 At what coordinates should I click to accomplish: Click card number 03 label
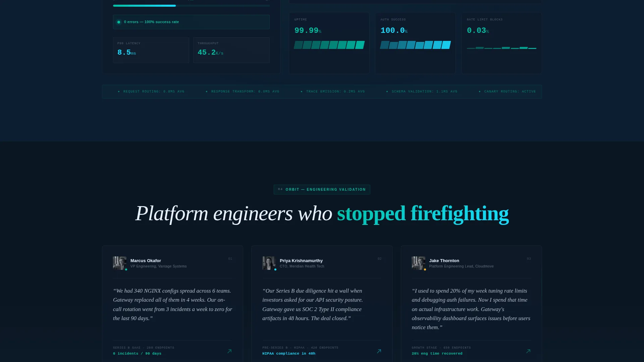[529, 259]
